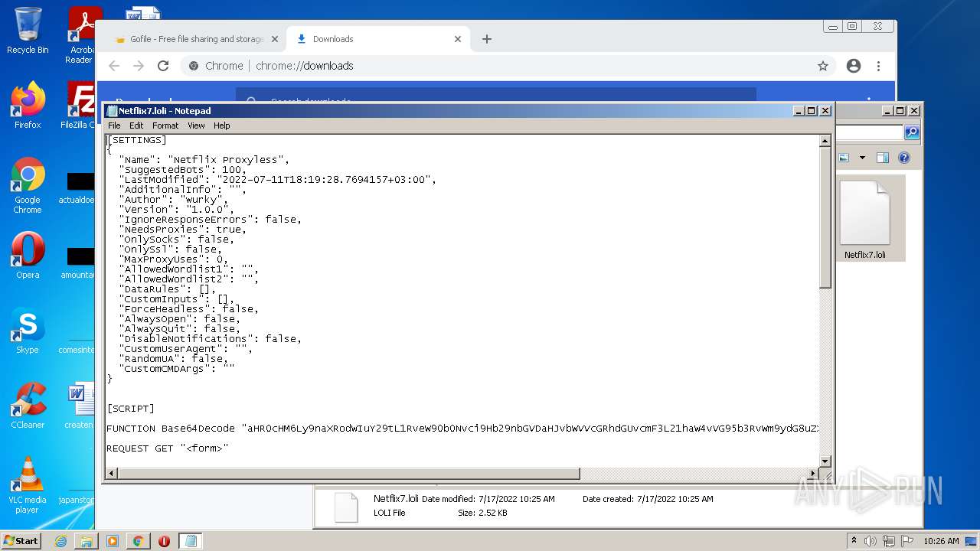This screenshot has height=551, width=980.
Task: Open the Opera taskbar icon
Action: (164, 541)
